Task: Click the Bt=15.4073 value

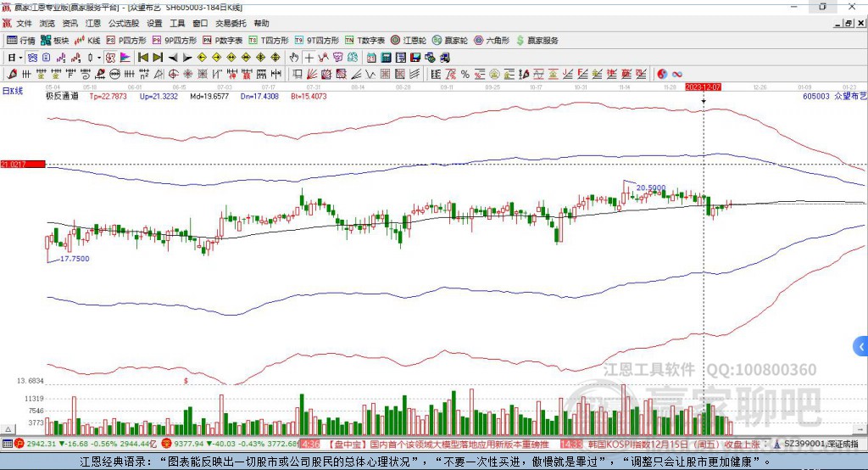Action: [x=309, y=96]
